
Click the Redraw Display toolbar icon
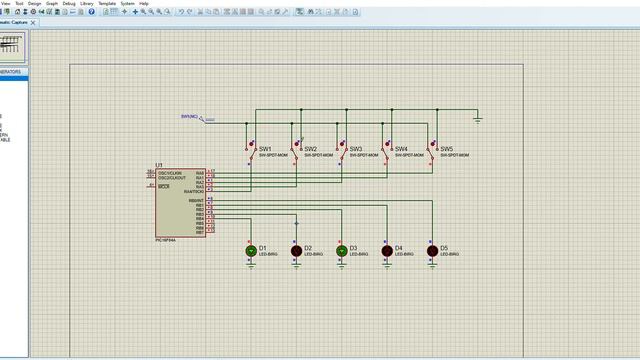click(x=106, y=12)
